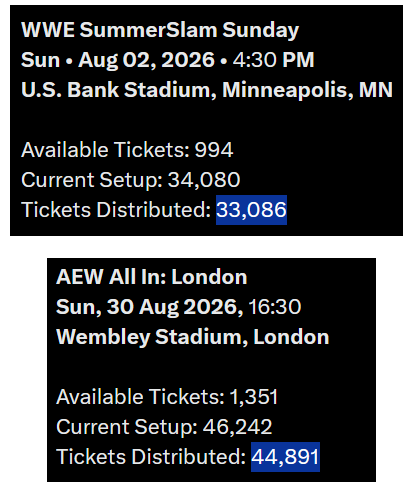Click the Current Setup: 46,242 line
Image resolution: width=412 pixels, height=490 pixels.
tap(164, 427)
